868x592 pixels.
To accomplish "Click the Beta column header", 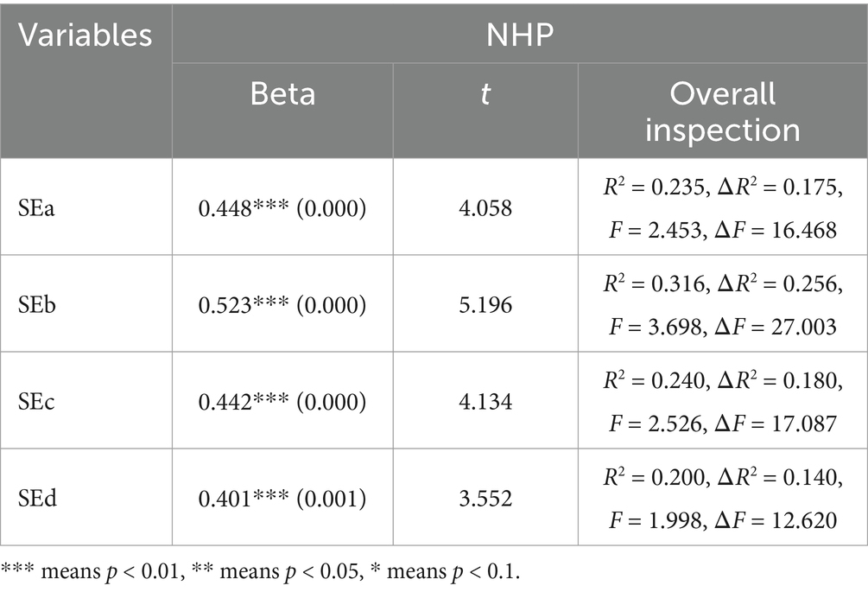I will [x=282, y=93].
